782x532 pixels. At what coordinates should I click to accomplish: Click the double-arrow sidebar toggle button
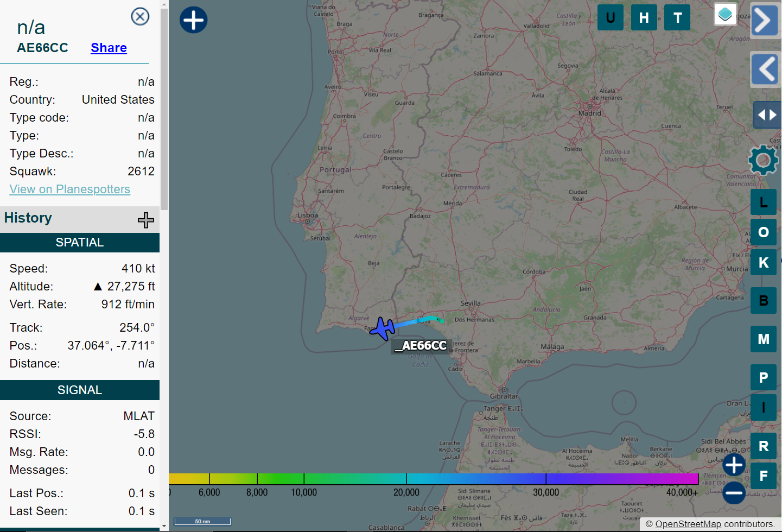click(x=767, y=115)
